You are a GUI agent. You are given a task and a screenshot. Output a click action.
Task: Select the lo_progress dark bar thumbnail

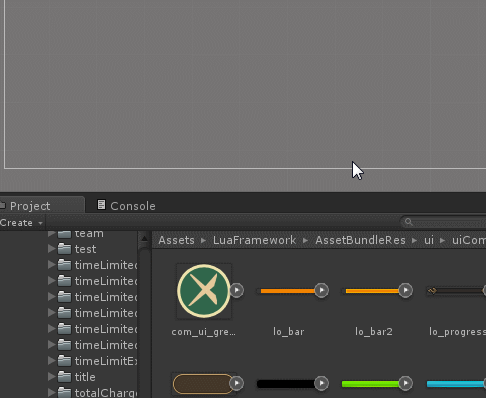(x=456, y=291)
